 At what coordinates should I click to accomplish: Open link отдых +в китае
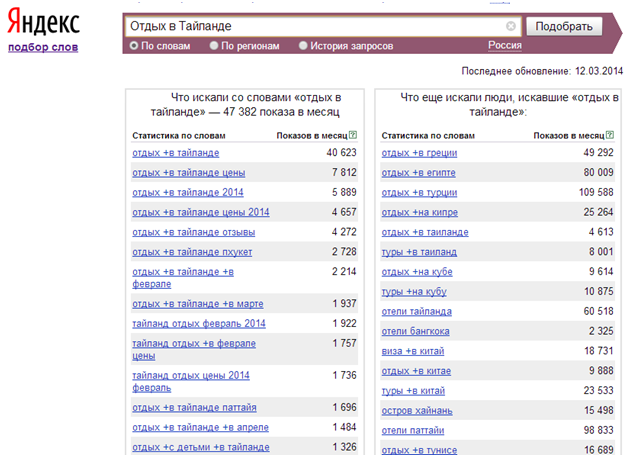tap(416, 371)
